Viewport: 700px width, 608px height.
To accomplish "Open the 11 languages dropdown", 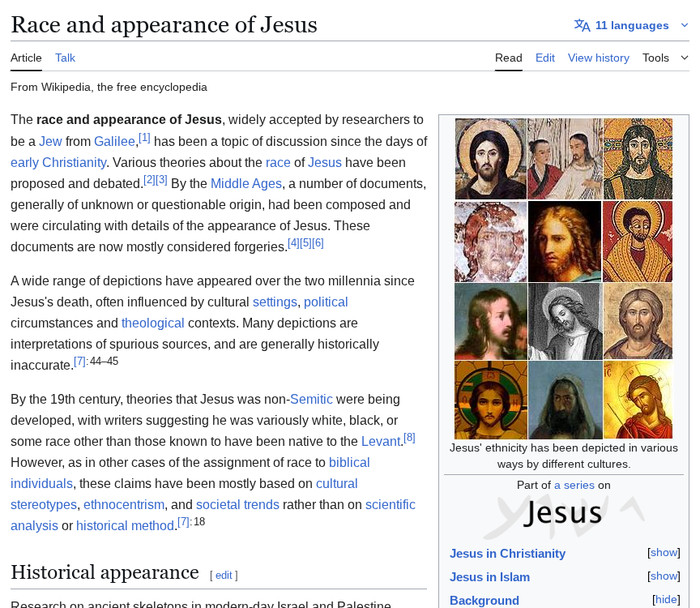I will (632, 25).
